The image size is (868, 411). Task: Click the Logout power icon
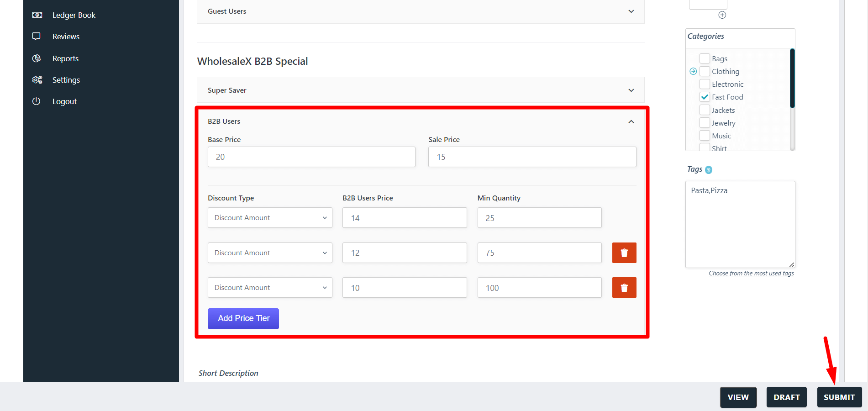37,101
